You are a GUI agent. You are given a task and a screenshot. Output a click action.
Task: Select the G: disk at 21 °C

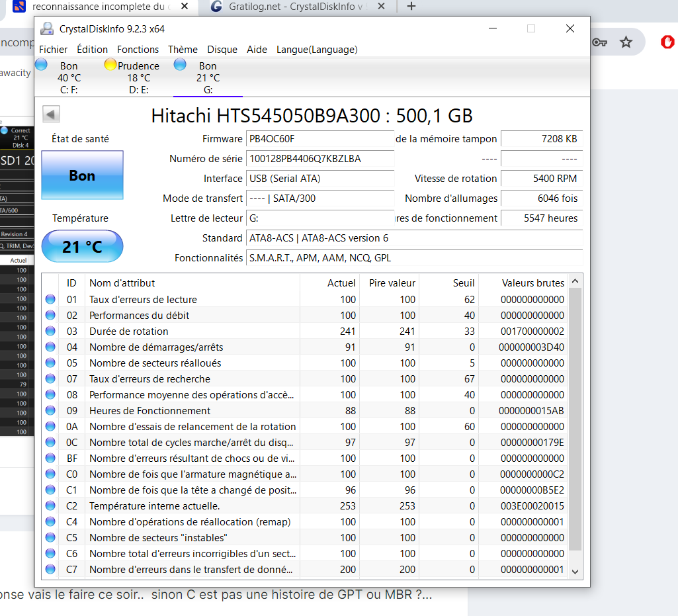click(208, 78)
